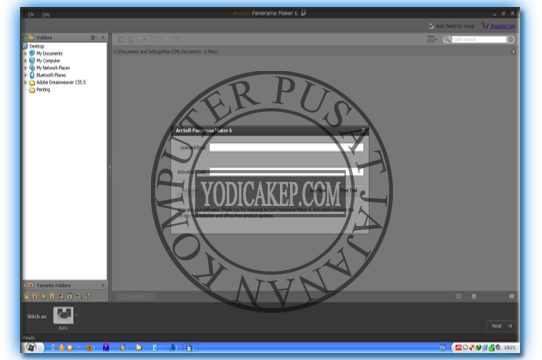Select the Adobe Dreamweaver CS5.5 folder
The image size is (542, 360).
(61, 82)
